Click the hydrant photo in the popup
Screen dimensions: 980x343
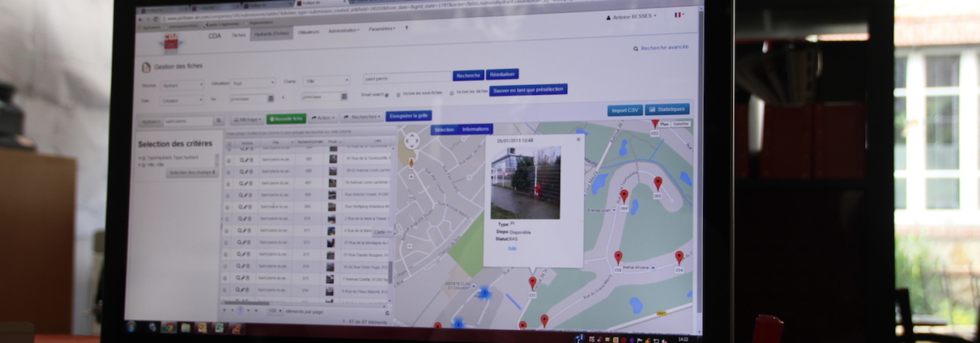tap(526, 183)
